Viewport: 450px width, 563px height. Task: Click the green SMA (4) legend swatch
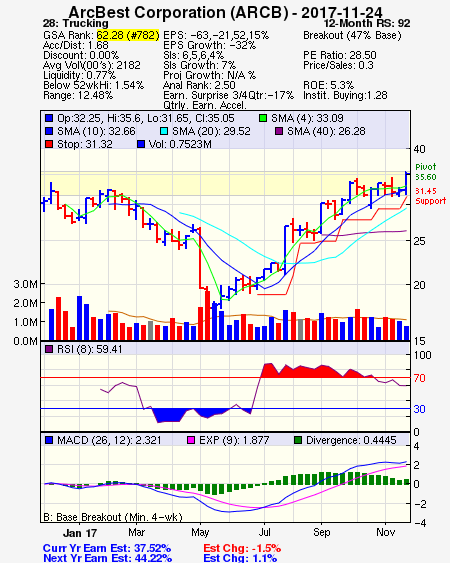pos(263,118)
